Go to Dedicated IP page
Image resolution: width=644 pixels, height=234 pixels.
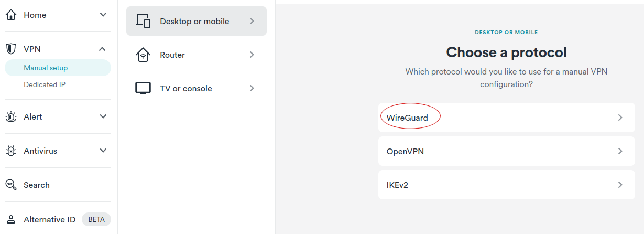pos(45,84)
